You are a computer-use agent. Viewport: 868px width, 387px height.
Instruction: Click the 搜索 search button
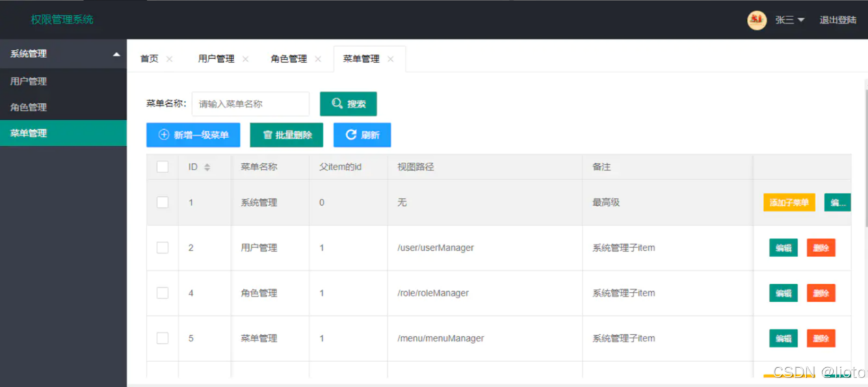point(348,104)
